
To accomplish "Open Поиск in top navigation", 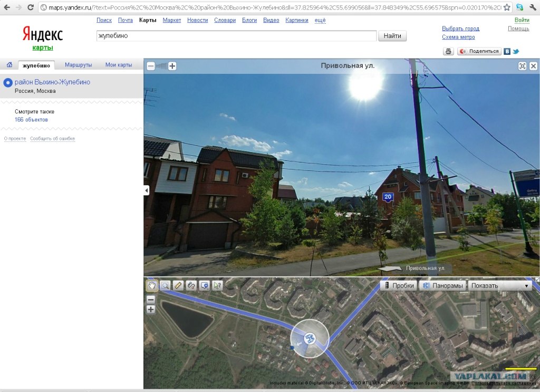I will [104, 21].
